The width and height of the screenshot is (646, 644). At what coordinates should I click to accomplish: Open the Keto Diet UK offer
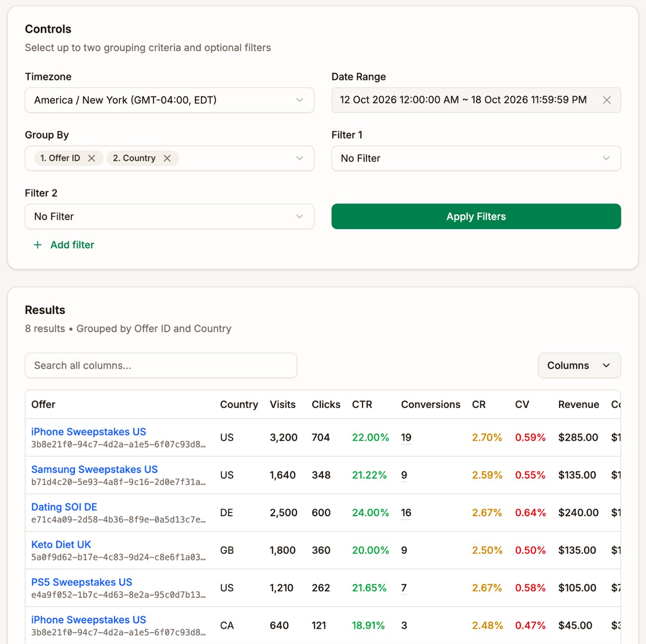61,545
